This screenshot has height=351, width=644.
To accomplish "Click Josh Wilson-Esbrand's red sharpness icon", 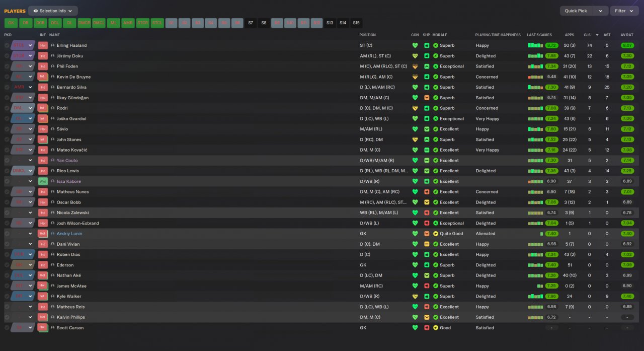I will [x=427, y=223].
